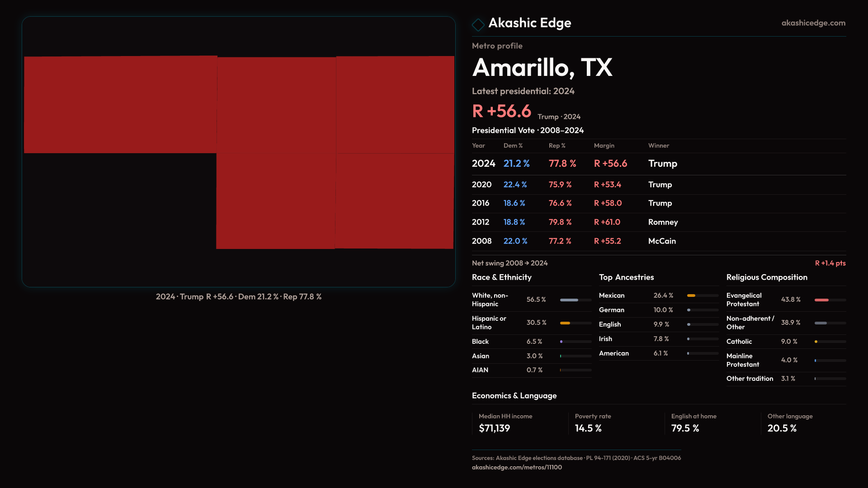This screenshot has height=488, width=868.
Task: Click the Median HH income card
Action: [505, 423]
